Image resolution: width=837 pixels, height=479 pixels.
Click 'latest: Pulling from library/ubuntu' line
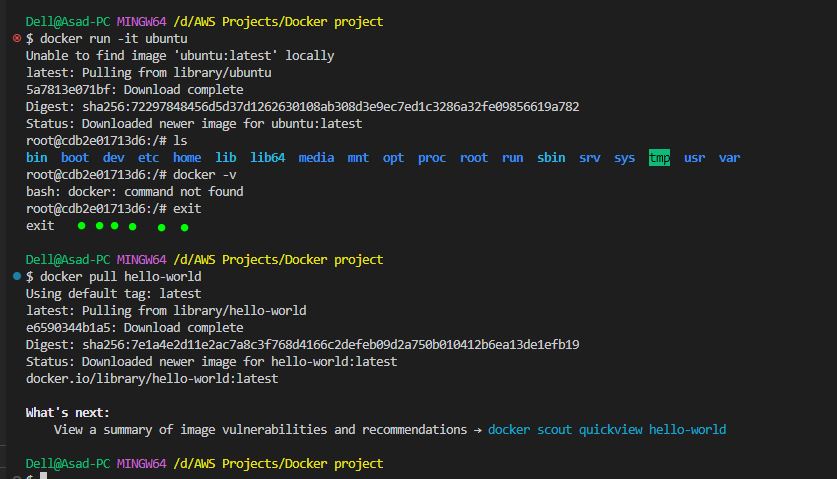coord(148,73)
